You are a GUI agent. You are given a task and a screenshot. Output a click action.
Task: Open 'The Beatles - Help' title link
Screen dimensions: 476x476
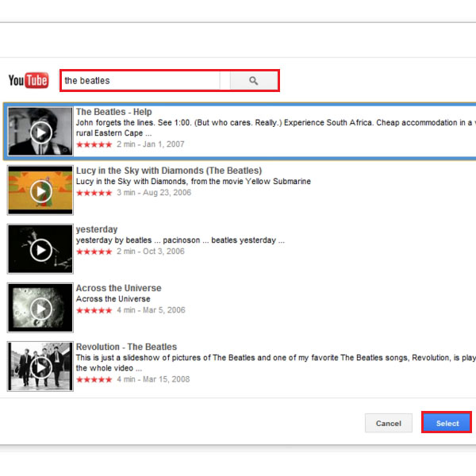coord(113,112)
